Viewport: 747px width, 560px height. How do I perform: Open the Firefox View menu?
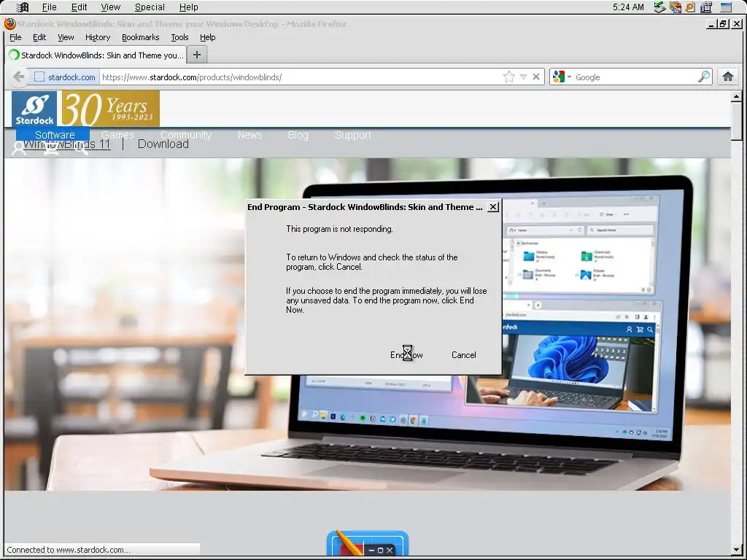[x=66, y=37]
